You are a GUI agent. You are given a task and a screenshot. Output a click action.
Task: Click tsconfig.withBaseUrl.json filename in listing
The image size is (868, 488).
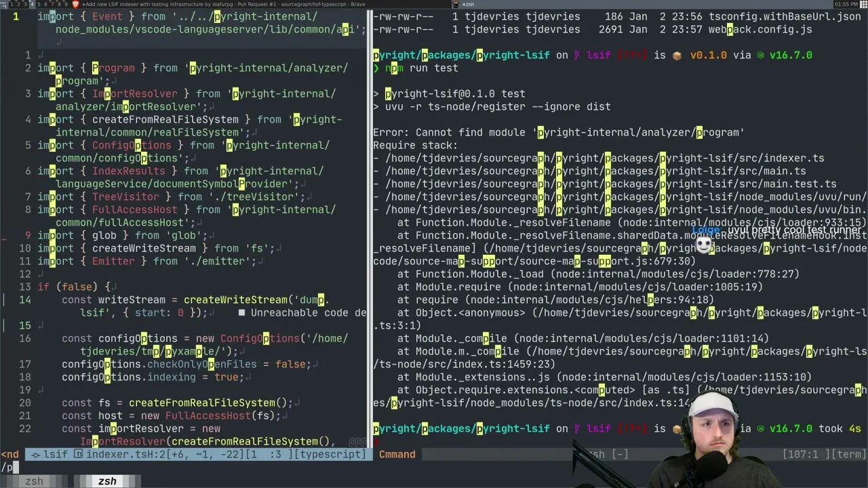[785, 16]
